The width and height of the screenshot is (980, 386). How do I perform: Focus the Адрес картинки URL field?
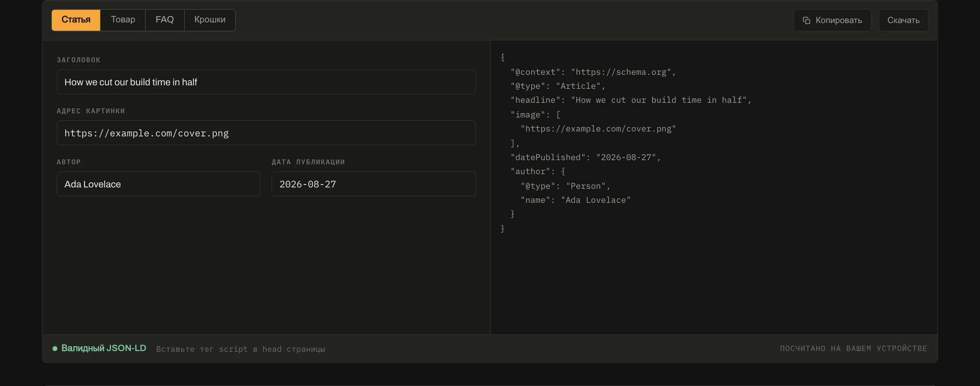click(x=266, y=133)
